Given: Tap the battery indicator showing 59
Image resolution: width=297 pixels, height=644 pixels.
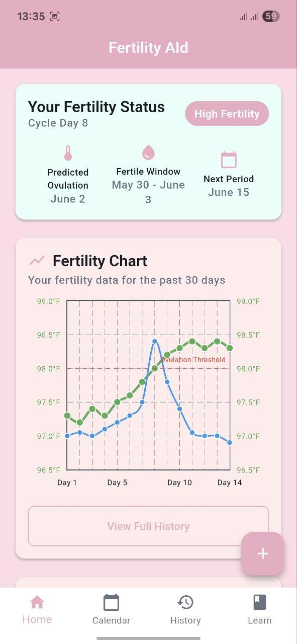Looking at the screenshot, I should tap(271, 16).
